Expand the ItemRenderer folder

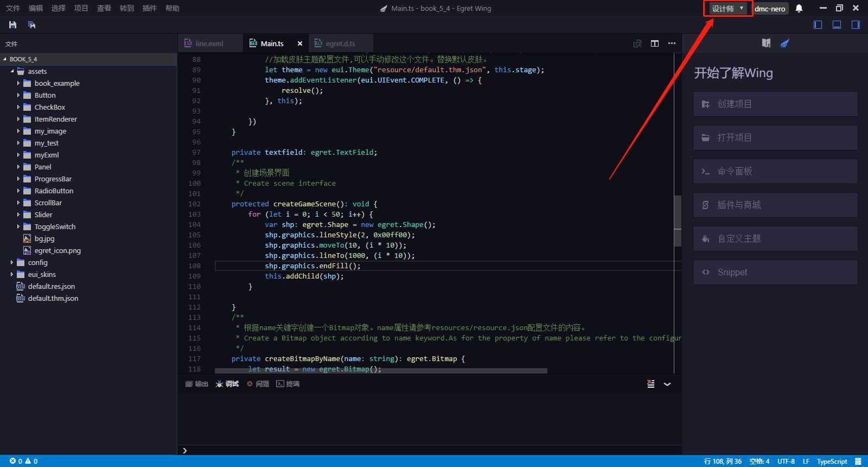pyautogui.click(x=18, y=119)
